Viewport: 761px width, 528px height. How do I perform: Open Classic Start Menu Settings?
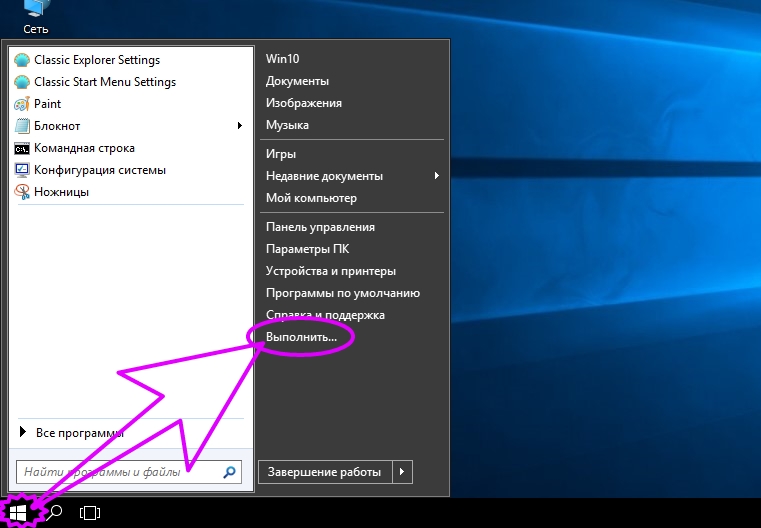104,82
